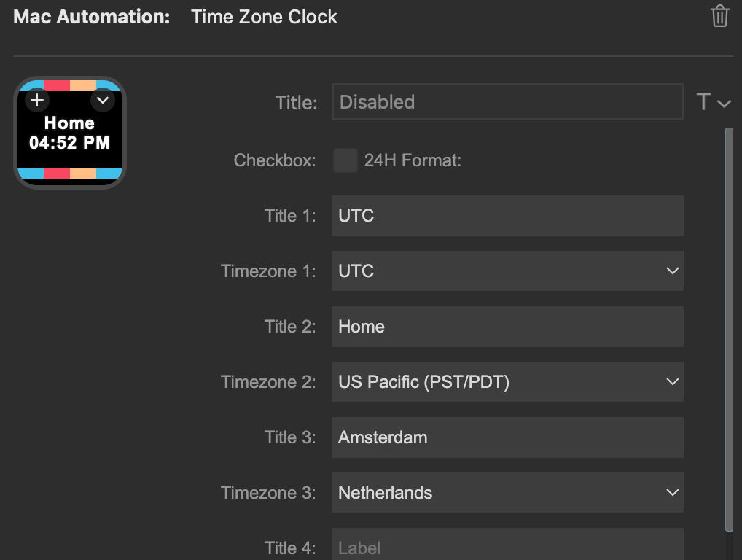The image size is (742, 560).
Task: Click the Time Zone Clock title text
Action: [x=264, y=16]
